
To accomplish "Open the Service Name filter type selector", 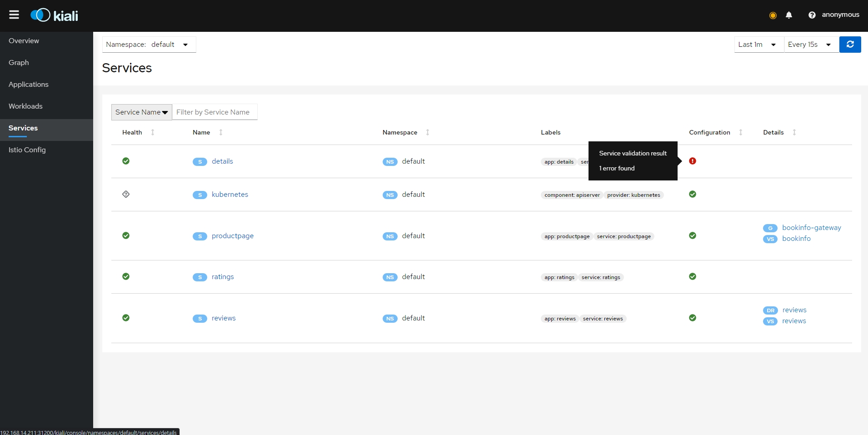I will [x=141, y=112].
